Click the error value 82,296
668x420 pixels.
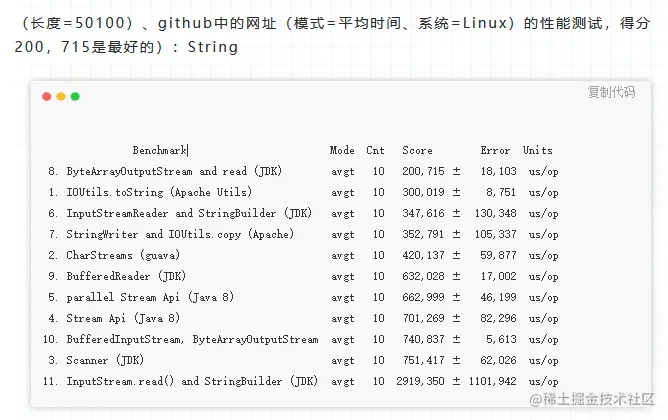coord(498,318)
